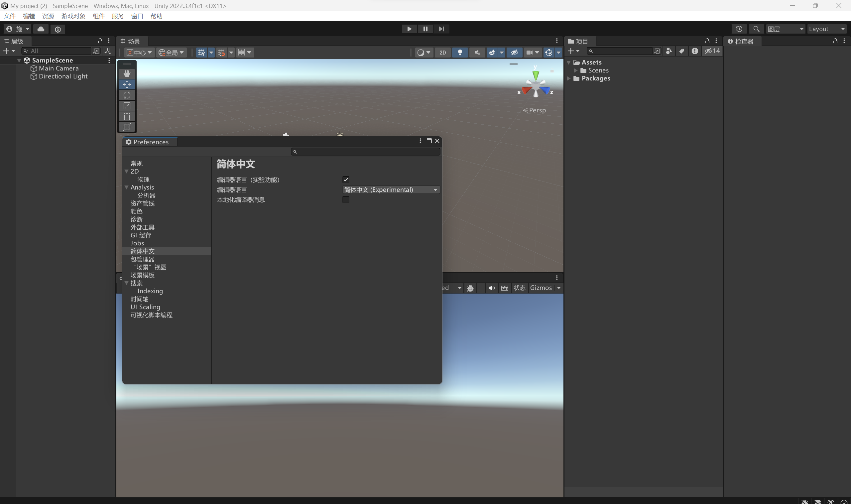Select the Move tool icon
The image size is (851, 504).
coord(127,84)
